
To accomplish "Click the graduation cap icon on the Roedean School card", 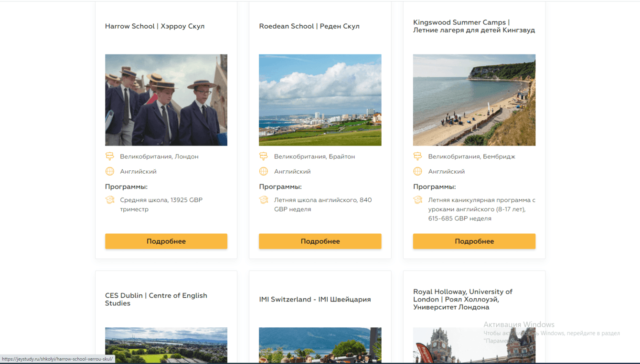I will click(264, 200).
